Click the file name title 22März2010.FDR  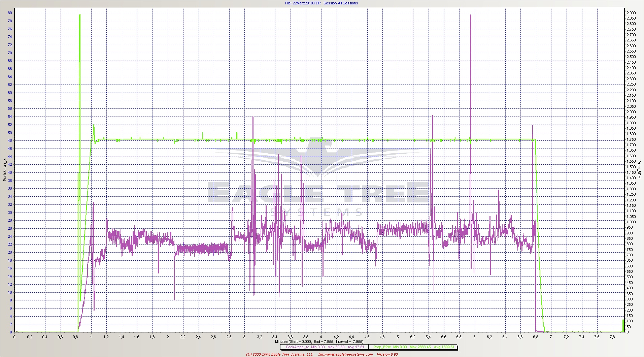[x=303, y=3]
